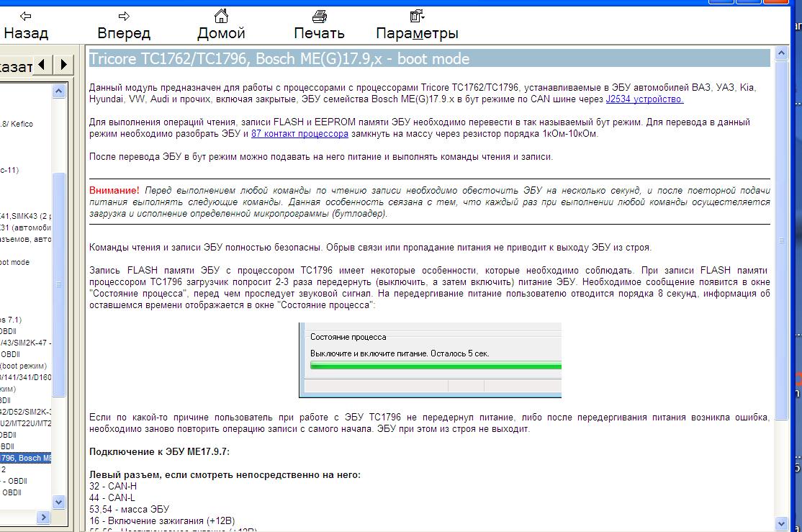Click the up arrow of the article scrollbar
The height and width of the screenshot is (532, 802).
(x=781, y=53)
